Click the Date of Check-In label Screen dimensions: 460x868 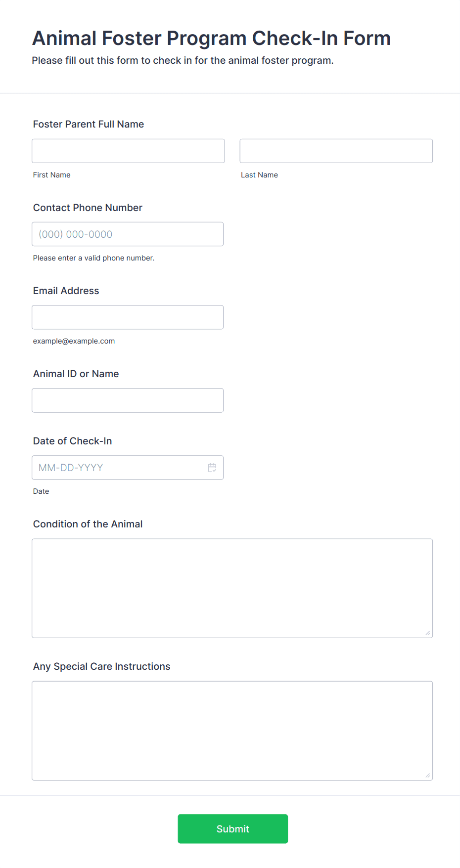coord(73,441)
